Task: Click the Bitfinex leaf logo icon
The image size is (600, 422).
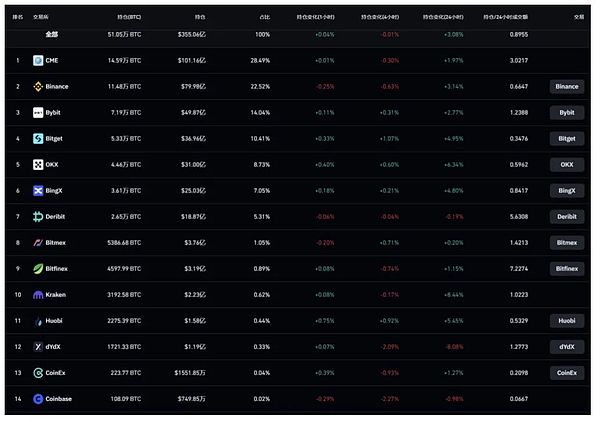Action: pyautogui.click(x=38, y=269)
